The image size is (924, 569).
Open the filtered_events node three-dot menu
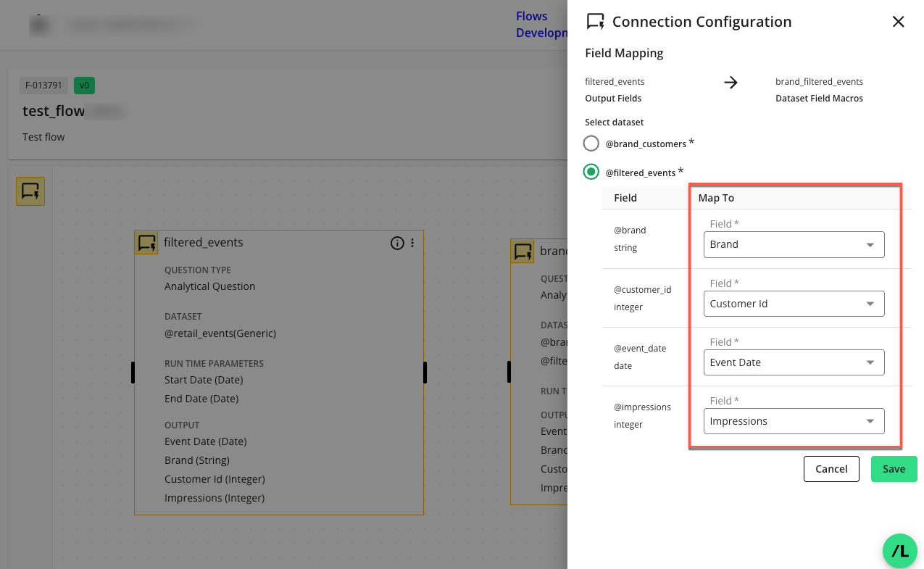[412, 243]
